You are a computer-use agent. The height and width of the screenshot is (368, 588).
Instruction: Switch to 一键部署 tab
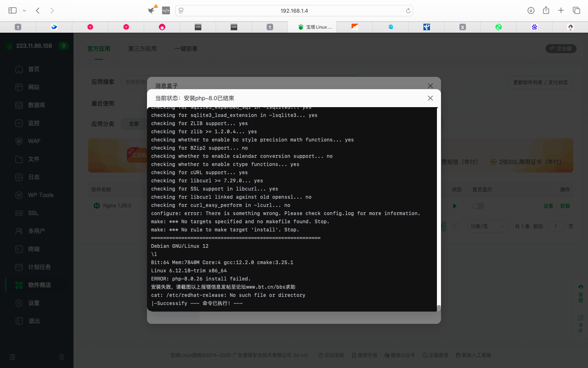[186, 49]
